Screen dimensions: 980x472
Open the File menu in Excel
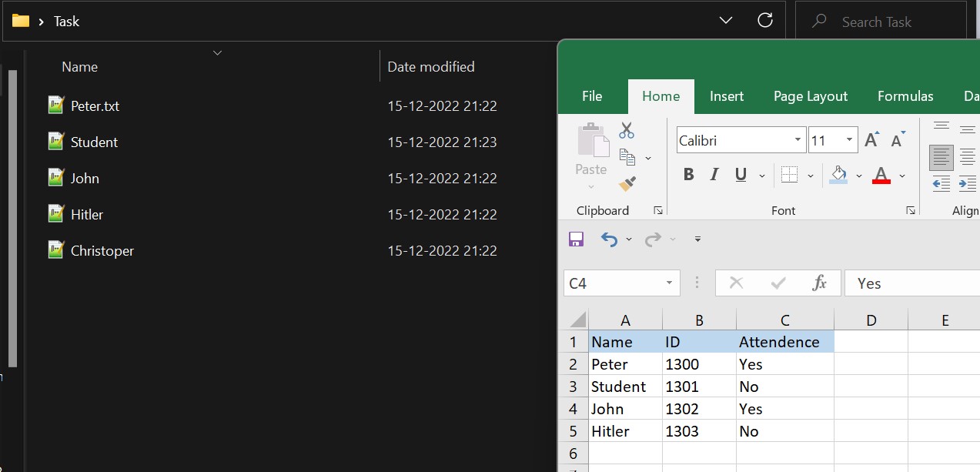[x=592, y=96]
